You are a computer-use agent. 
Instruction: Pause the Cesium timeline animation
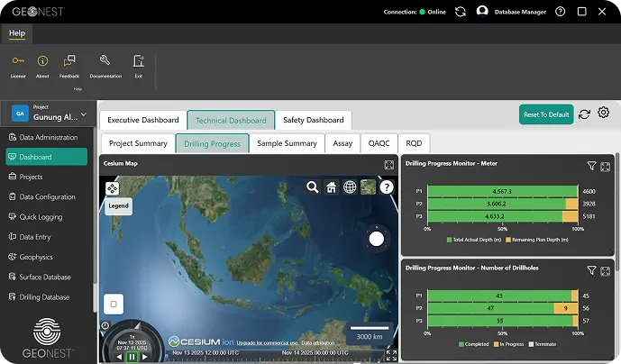coord(132,356)
